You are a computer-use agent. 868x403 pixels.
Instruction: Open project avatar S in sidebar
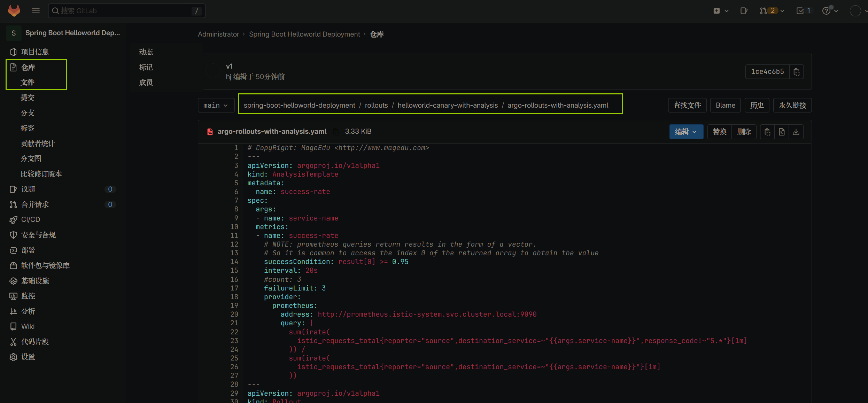click(x=14, y=33)
